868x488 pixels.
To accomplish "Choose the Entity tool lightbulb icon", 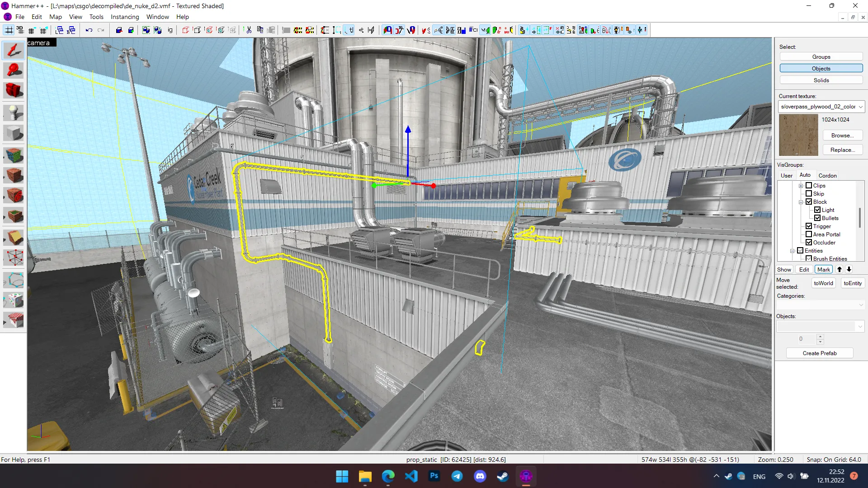I will pos(14,113).
